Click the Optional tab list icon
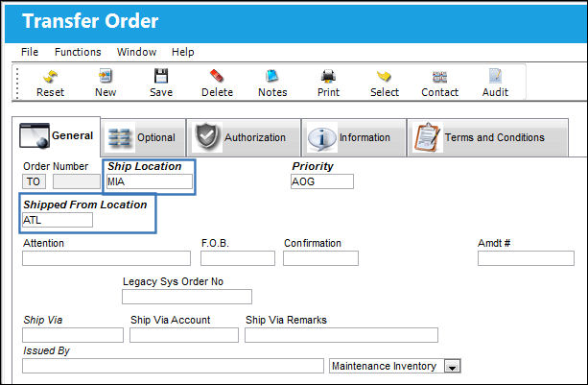Image resolution: width=588 pixels, height=385 pixels. tap(119, 137)
